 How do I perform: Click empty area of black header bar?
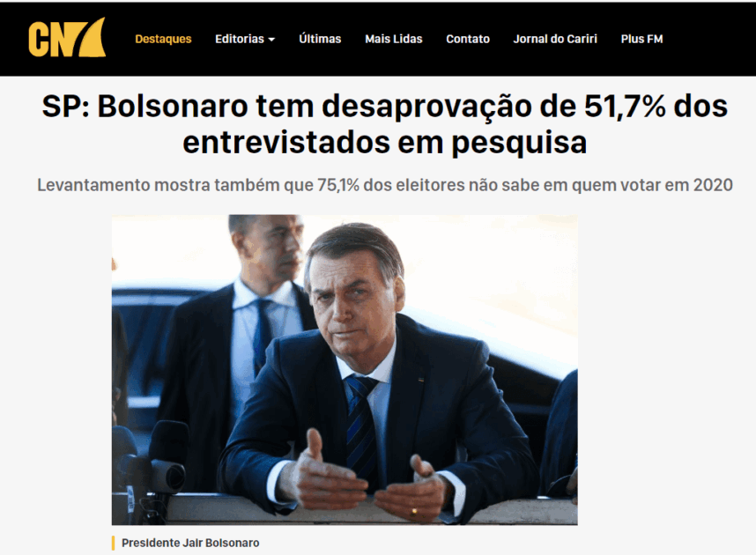(708, 39)
